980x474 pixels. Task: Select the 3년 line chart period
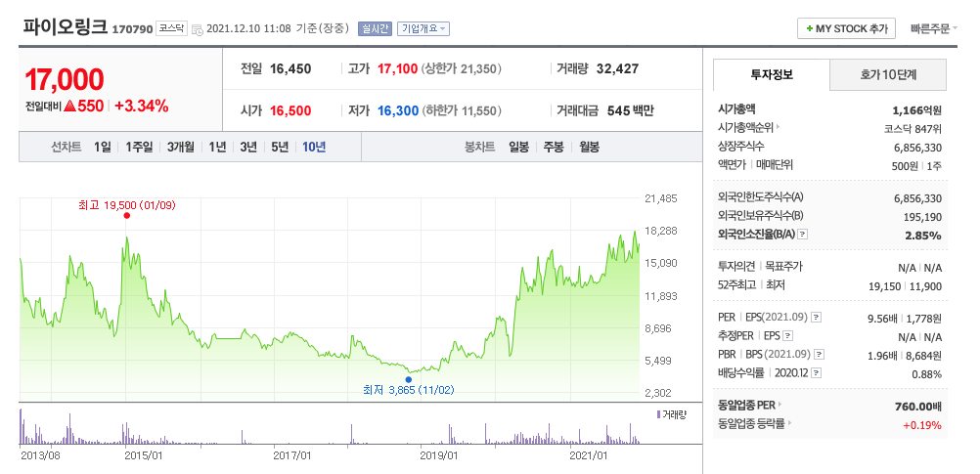point(248,148)
